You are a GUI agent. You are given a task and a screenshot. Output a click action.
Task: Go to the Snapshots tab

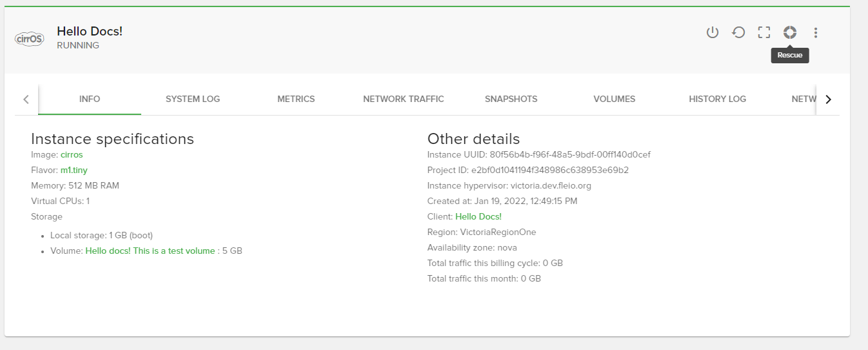click(x=511, y=99)
